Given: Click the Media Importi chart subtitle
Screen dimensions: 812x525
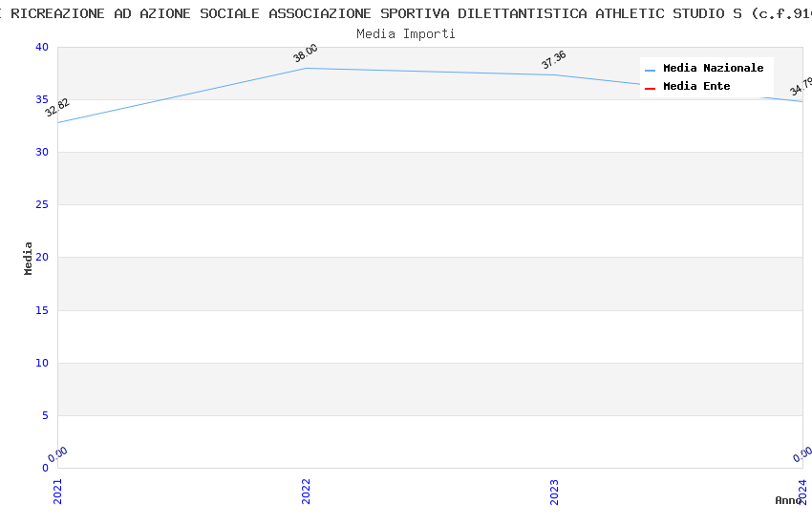Looking at the screenshot, I should coord(406,34).
